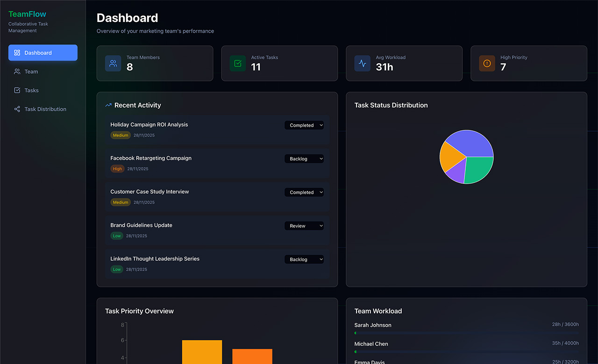Click the Task Distribution share icon
This screenshot has width=598, height=364.
tap(16, 109)
